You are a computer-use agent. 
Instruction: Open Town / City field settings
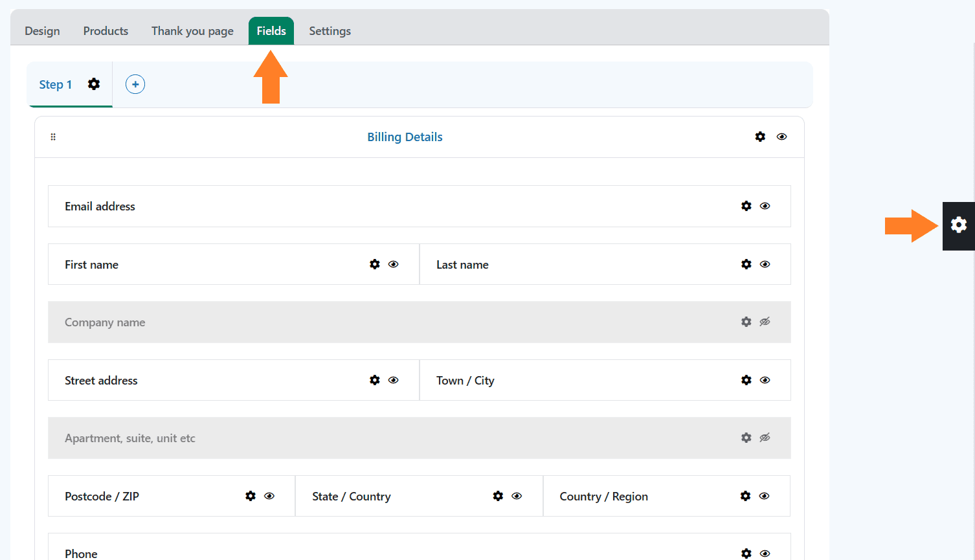click(746, 380)
